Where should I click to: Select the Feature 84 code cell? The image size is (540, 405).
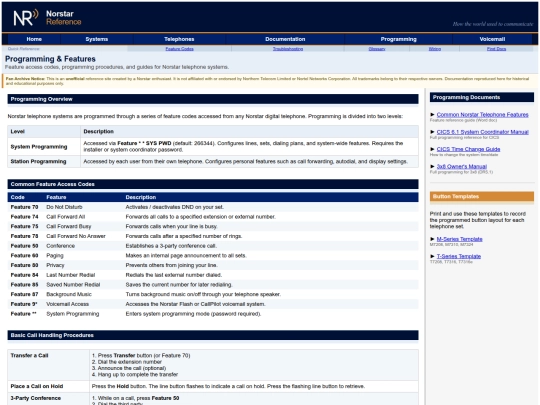pyautogui.click(x=24, y=275)
